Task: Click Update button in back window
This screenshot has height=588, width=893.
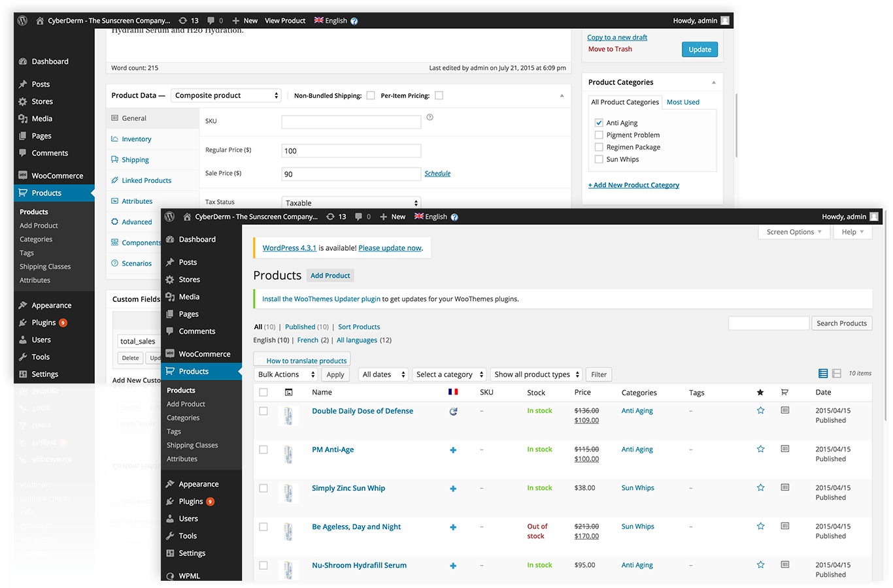Action: [x=700, y=50]
